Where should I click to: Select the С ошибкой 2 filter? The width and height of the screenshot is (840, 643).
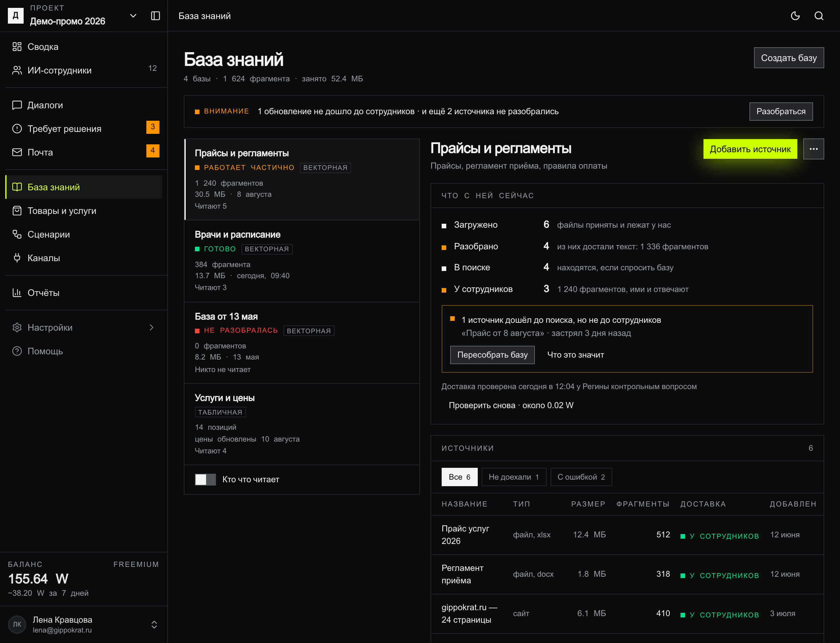tap(581, 477)
